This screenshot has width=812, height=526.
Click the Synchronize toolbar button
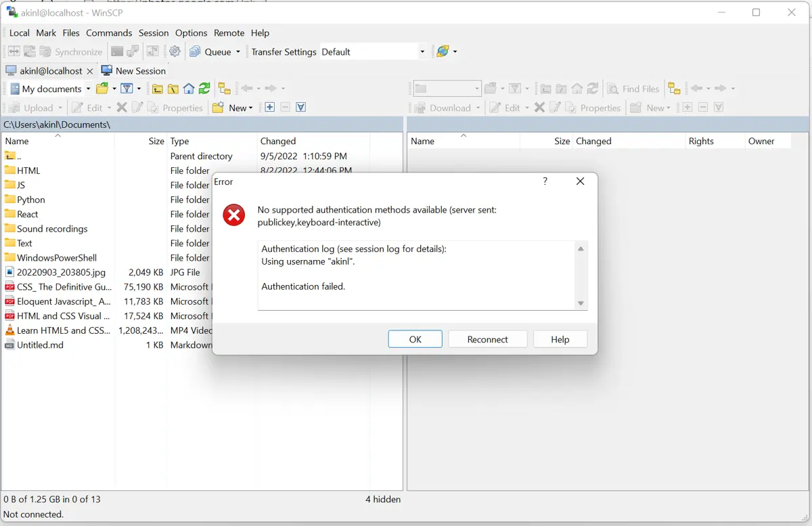tap(71, 51)
